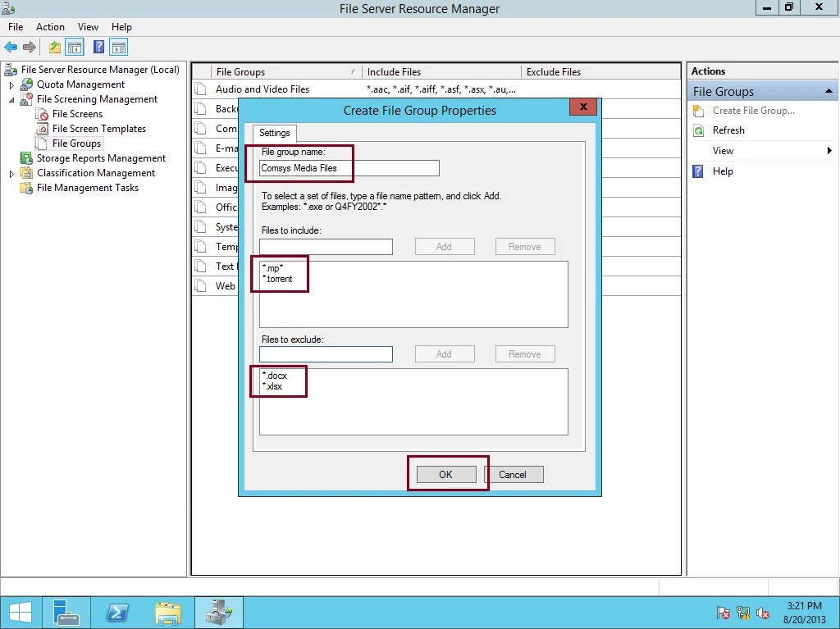Select File Groups in the tree
Image resolution: width=840 pixels, height=629 pixels.
(x=76, y=144)
